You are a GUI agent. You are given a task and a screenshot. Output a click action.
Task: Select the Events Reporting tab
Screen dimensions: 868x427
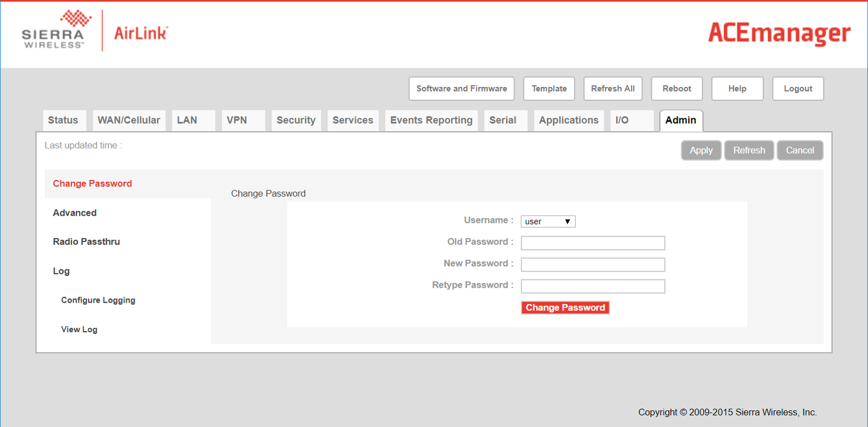point(431,120)
